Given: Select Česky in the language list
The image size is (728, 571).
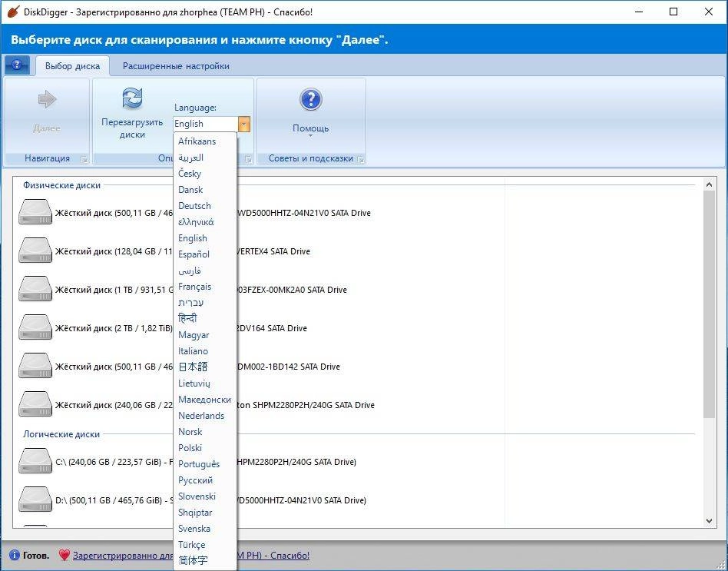Looking at the screenshot, I should click(205, 173).
